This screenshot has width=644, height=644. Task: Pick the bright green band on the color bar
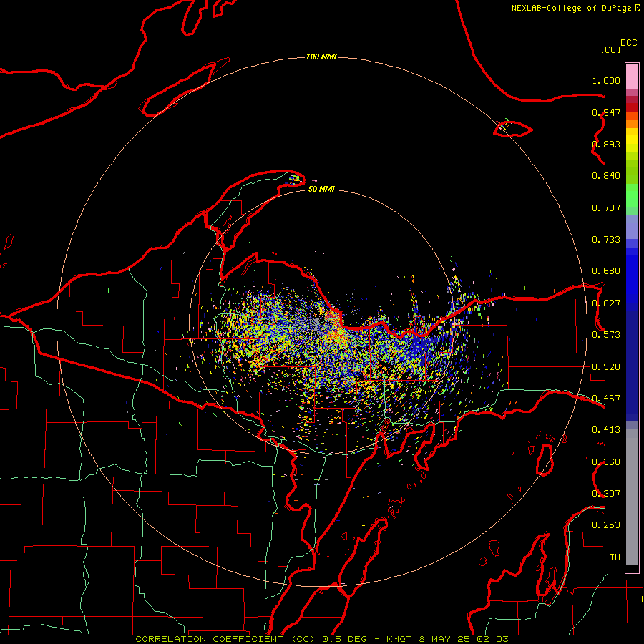(632, 195)
